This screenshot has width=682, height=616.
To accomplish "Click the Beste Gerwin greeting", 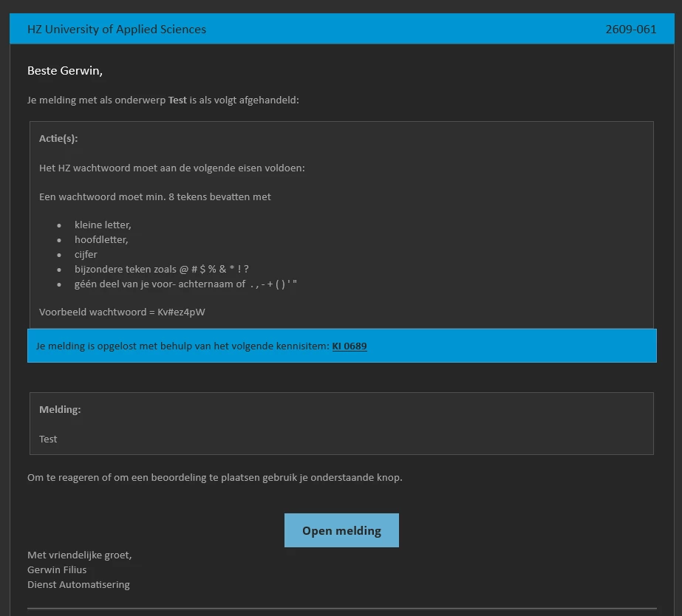I will coord(65,70).
